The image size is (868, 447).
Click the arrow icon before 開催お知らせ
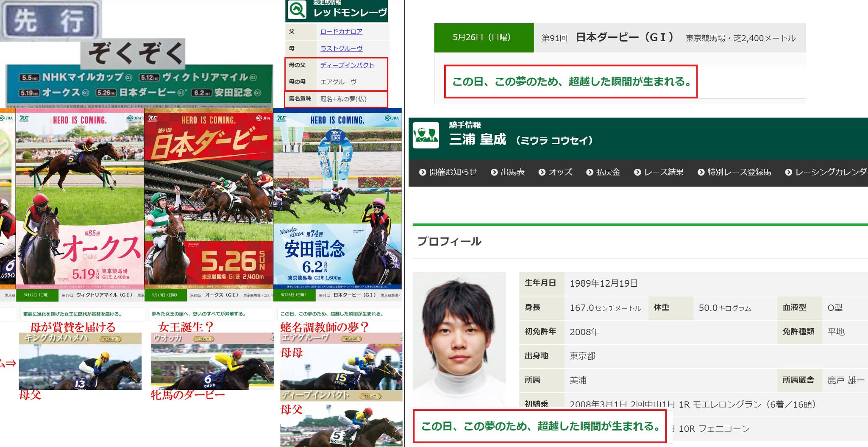tap(423, 172)
